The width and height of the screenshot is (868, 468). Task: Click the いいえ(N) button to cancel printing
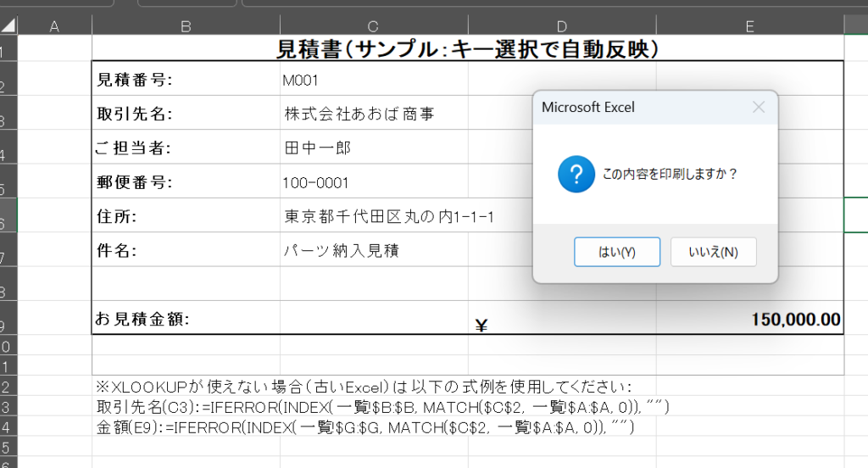(713, 252)
